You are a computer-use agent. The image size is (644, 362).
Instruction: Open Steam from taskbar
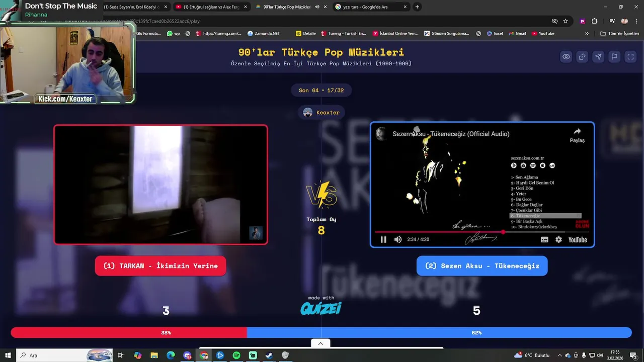click(x=269, y=355)
